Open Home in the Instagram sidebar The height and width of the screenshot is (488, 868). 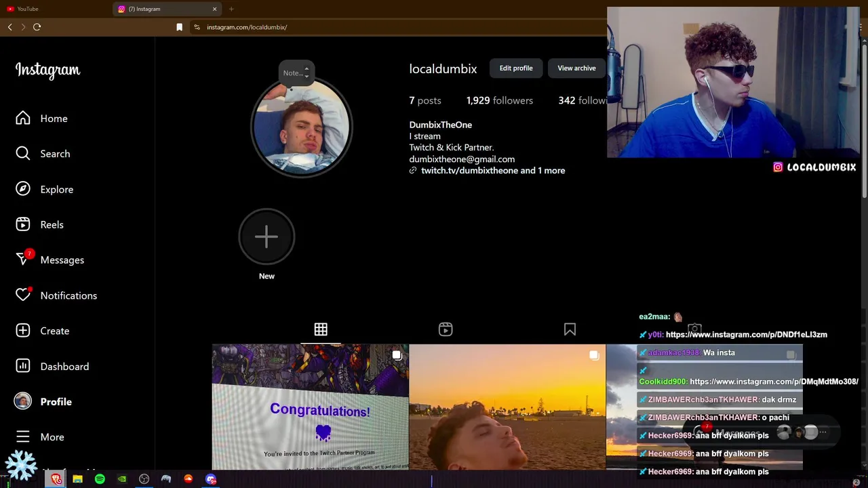(42, 119)
